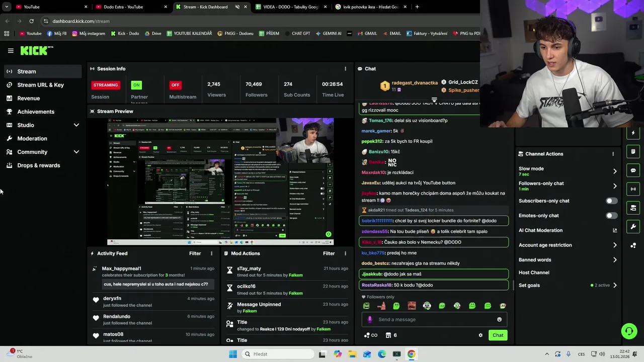Click the wrench icon in the right sidebar
Image resolution: width=644 pixels, height=362 pixels.
click(x=633, y=226)
